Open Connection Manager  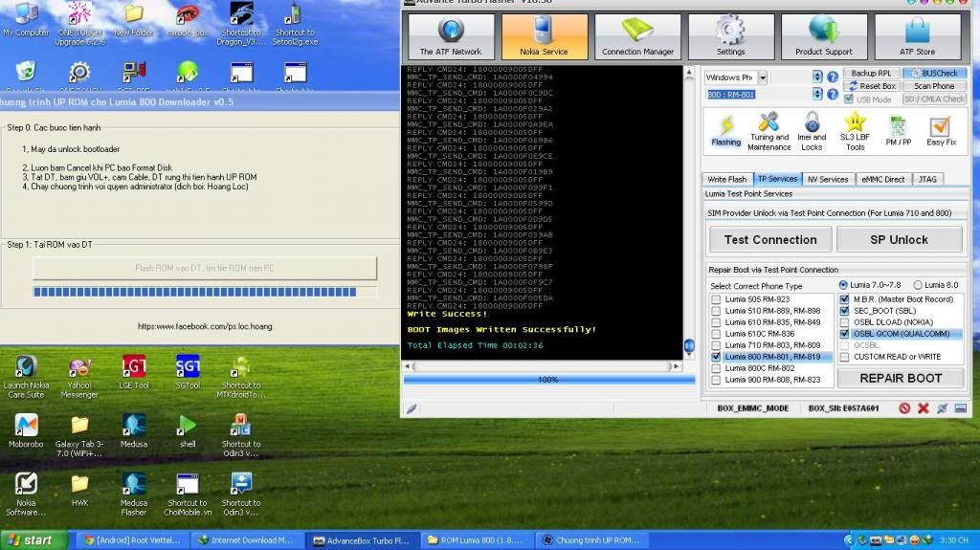(637, 37)
